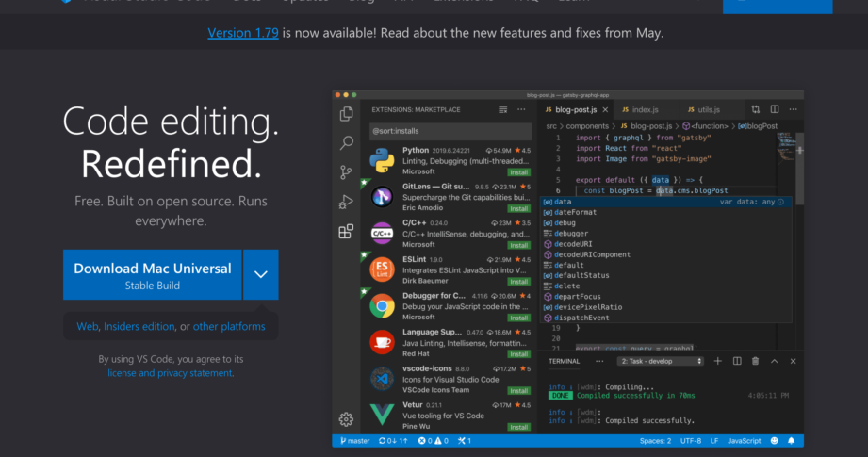Open the '2: Task - develop' terminal dropdown
Screen dimensions: 868x457
661,361
